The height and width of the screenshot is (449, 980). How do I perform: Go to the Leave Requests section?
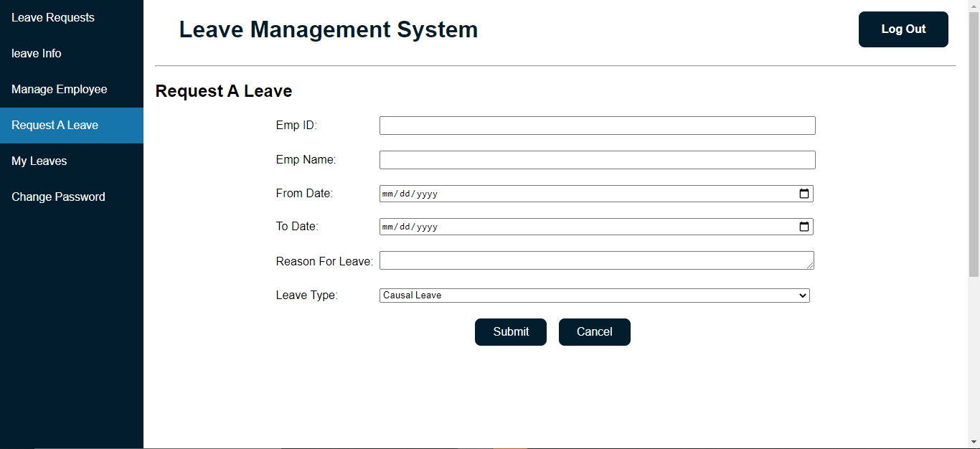tap(52, 17)
